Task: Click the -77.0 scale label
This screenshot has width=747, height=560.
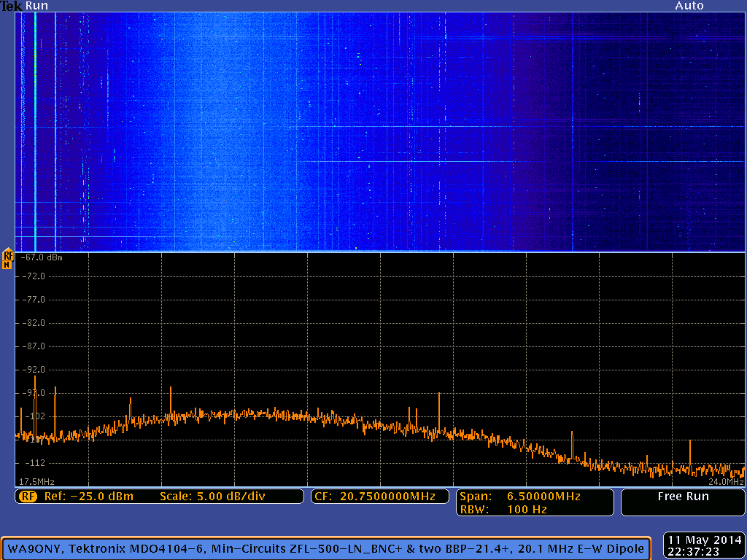Action: [x=34, y=300]
